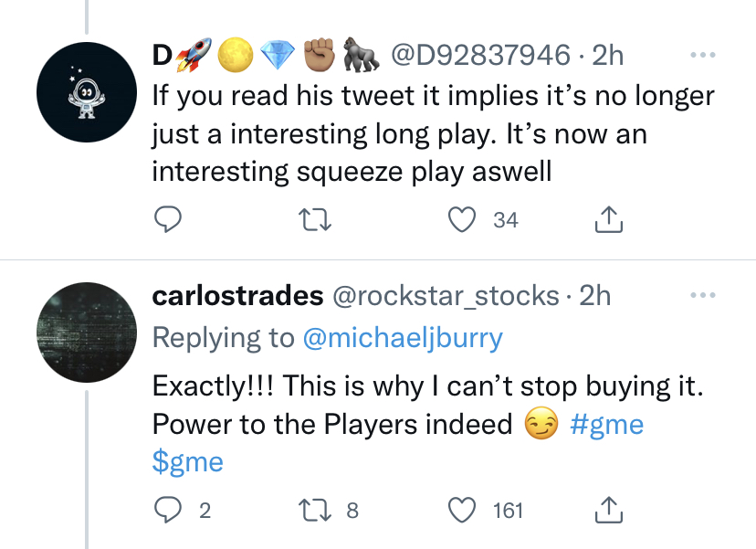756x549 pixels.
Task: Open the @michaeljburry mention link
Action: click(403, 338)
